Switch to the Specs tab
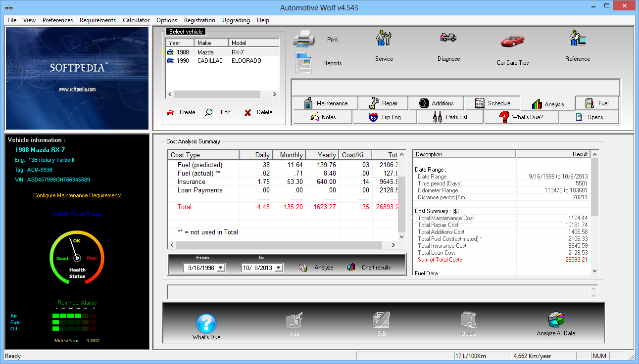639x364 pixels. 589,117
